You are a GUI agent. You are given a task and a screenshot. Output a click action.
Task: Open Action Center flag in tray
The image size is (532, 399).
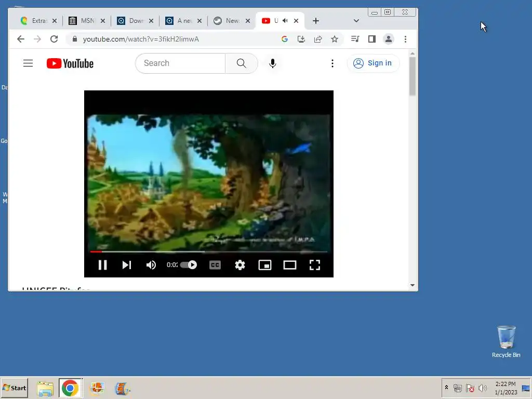coord(470,388)
